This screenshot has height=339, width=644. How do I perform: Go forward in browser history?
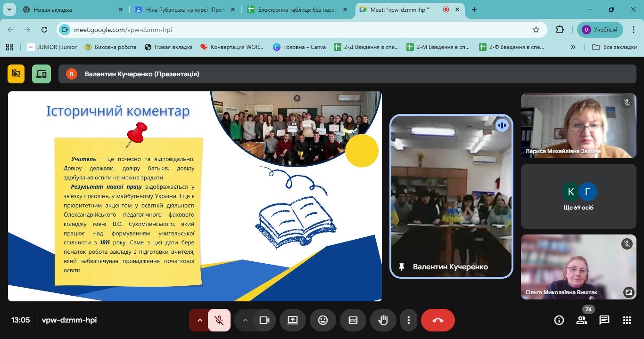27,30
